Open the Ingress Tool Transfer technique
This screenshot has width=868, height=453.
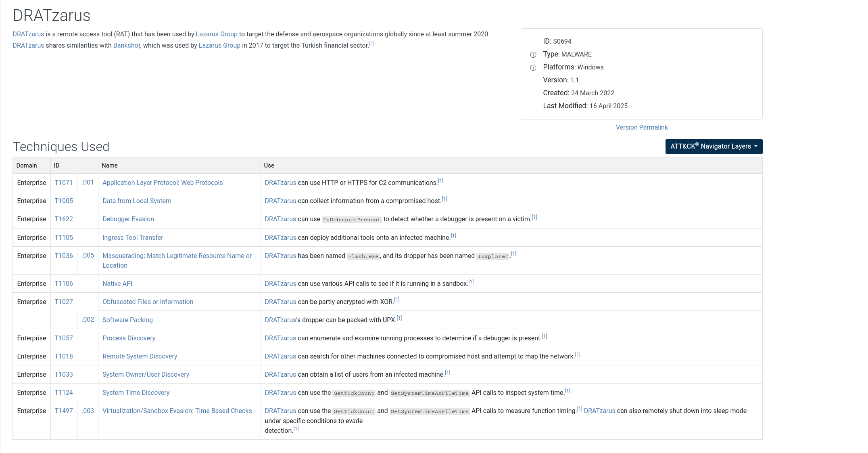(133, 237)
